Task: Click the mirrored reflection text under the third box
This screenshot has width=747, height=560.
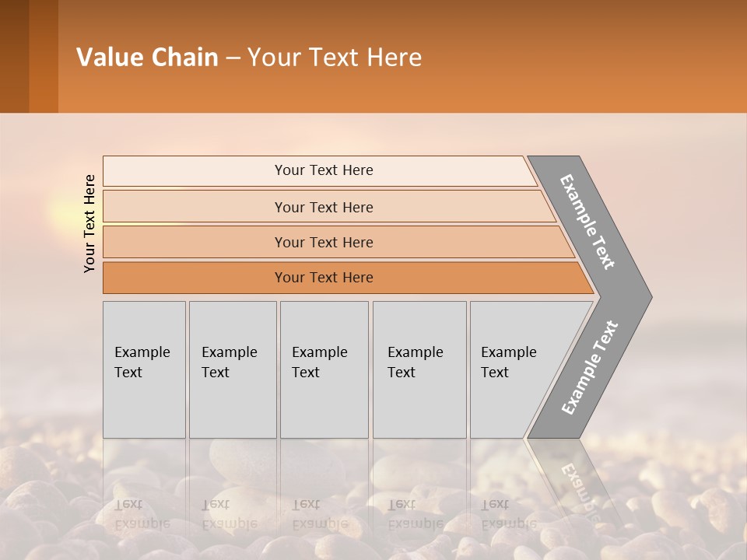Action: pyautogui.click(x=320, y=513)
